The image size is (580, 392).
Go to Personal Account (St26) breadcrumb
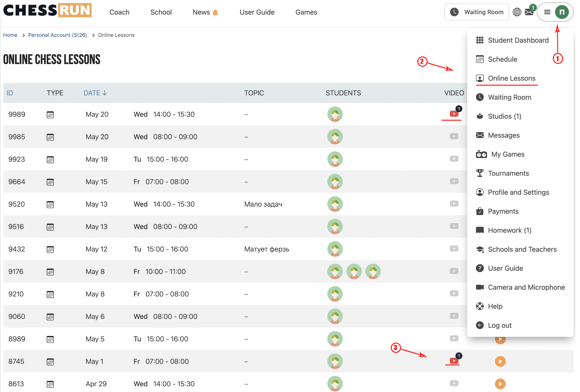[x=58, y=35]
